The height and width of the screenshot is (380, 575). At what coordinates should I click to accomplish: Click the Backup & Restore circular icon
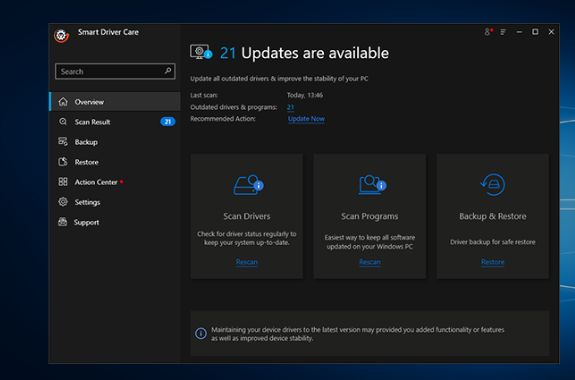492,184
